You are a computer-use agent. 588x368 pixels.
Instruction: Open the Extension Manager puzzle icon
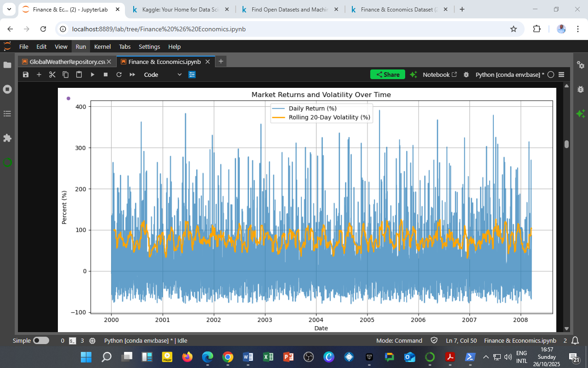pyautogui.click(x=7, y=138)
